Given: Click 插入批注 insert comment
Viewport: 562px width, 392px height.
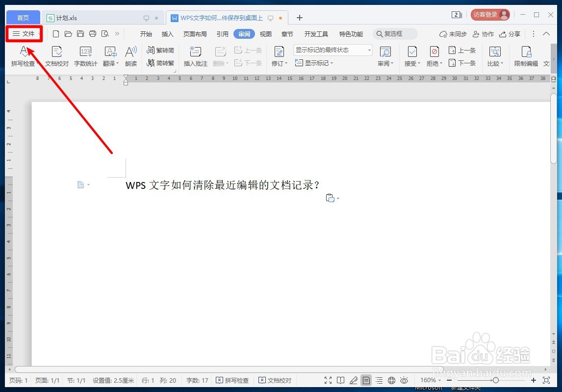Looking at the screenshot, I should point(195,56).
